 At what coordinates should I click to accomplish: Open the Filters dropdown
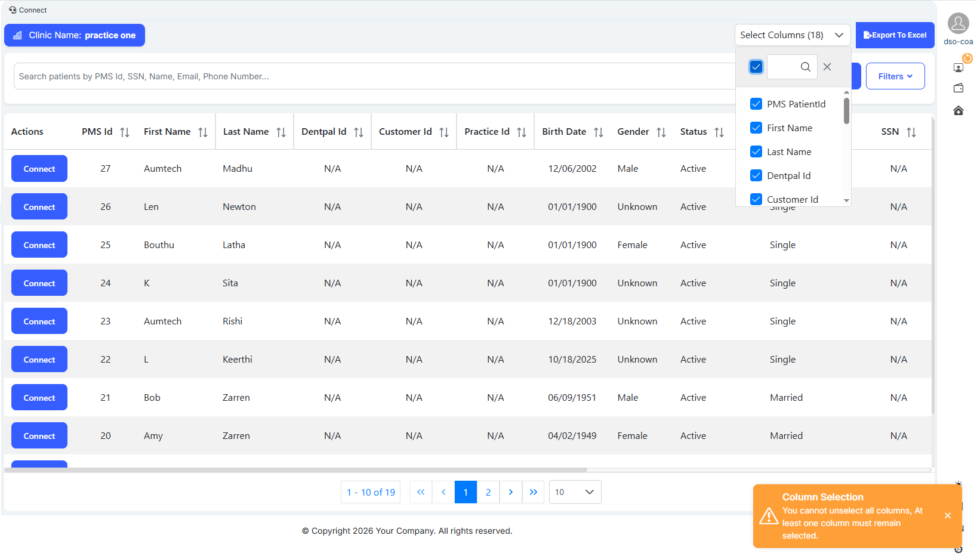click(x=895, y=76)
